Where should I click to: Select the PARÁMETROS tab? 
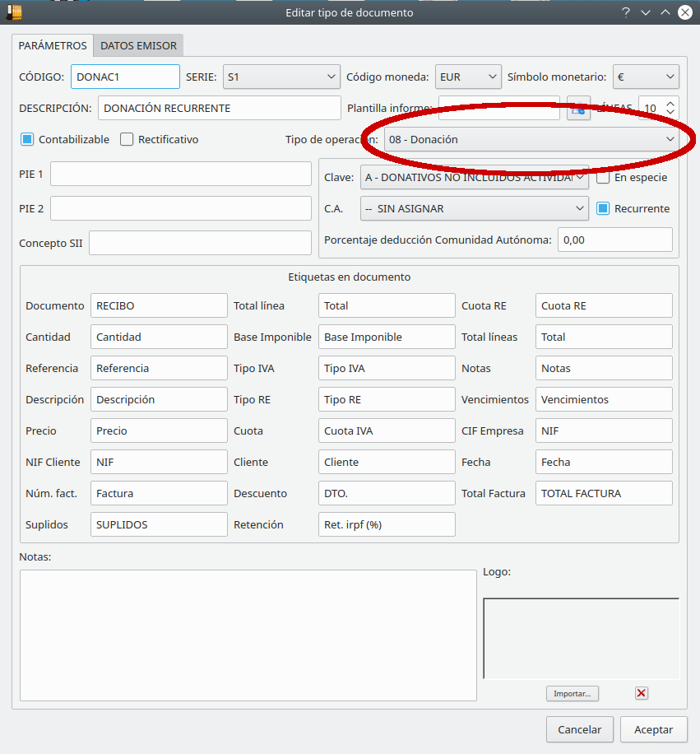pos(53,45)
